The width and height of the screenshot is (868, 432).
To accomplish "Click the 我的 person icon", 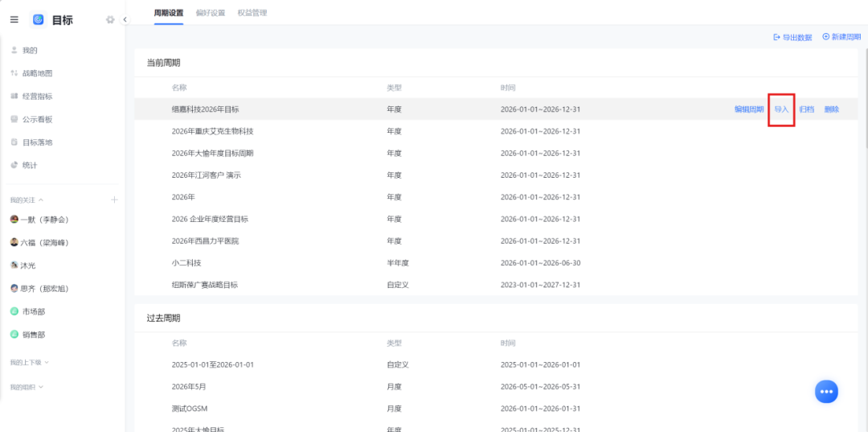I will click(x=14, y=50).
